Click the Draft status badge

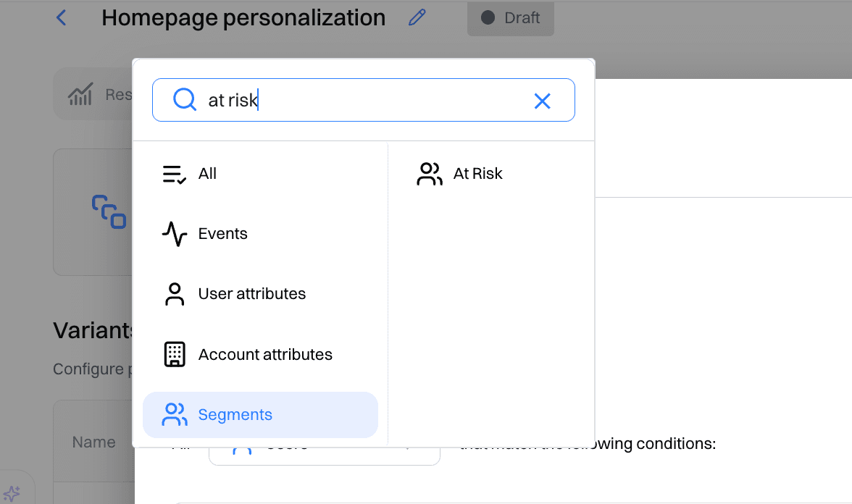511,18
